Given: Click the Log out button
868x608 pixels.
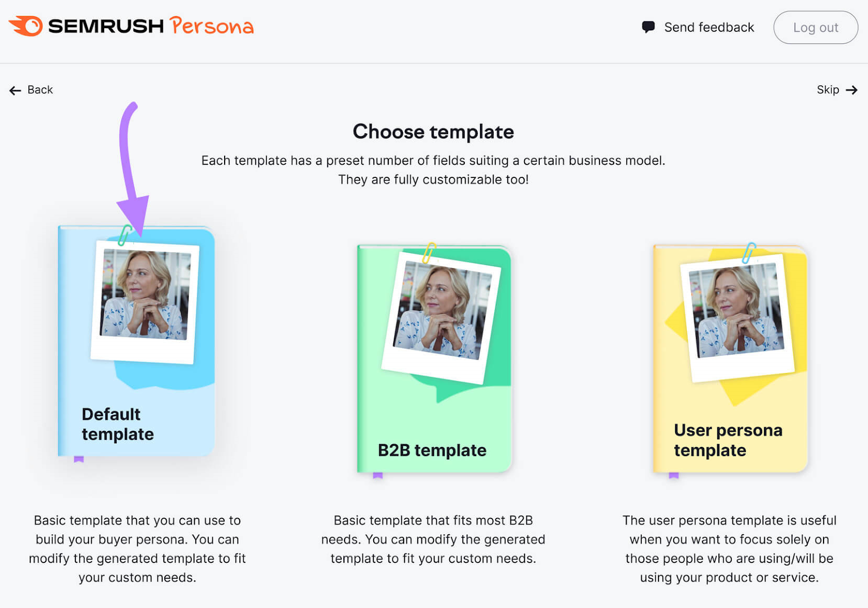Looking at the screenshot, I should coord(815,27).
